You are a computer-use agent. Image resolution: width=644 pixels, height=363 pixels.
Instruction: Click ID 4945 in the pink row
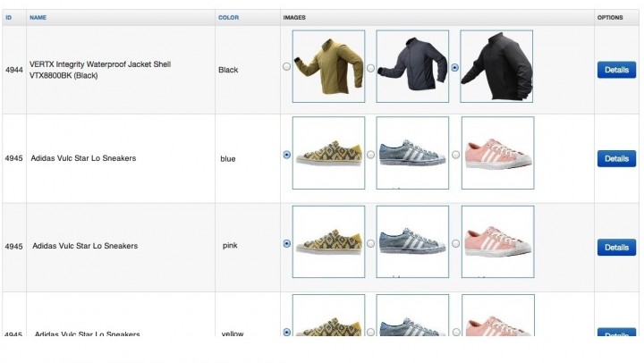(x=14, y=247)
